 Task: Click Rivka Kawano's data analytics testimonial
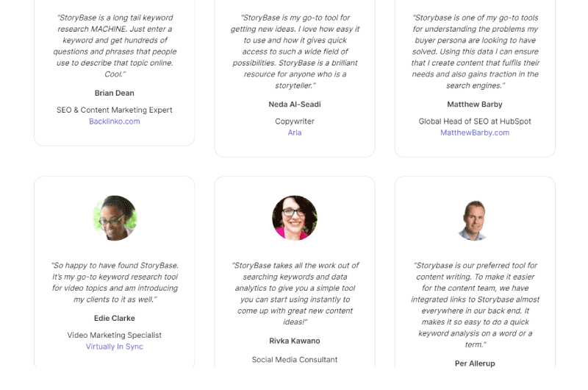(x=295, y=294)
